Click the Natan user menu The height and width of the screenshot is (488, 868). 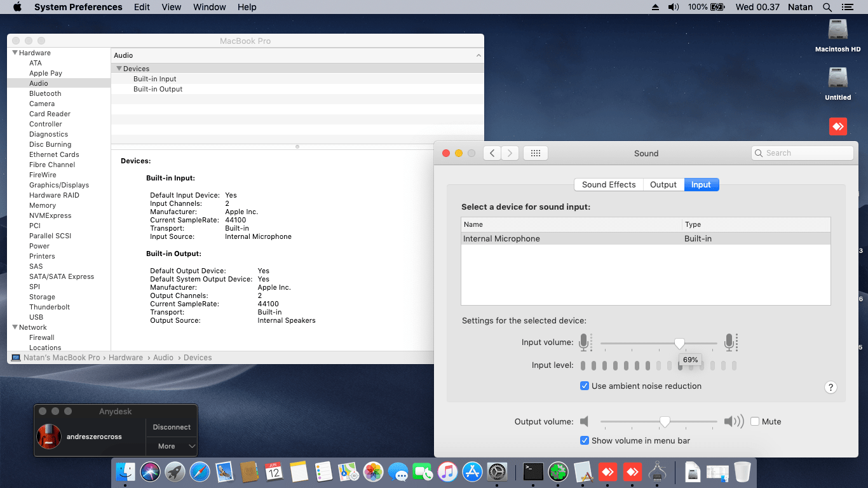(x=800, y=7)
